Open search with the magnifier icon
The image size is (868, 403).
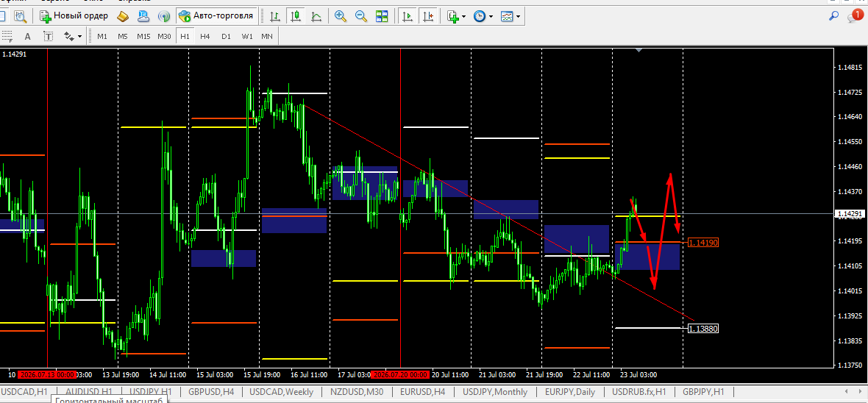[x=833, y=16]
